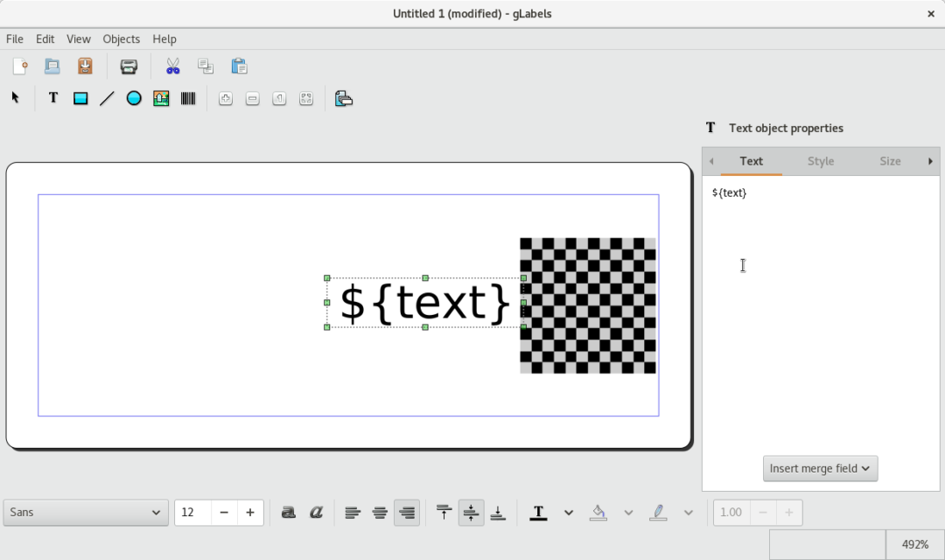Toggle italic text formatting
The width and height of the screenshot is (945, 560).
[316, 513]
